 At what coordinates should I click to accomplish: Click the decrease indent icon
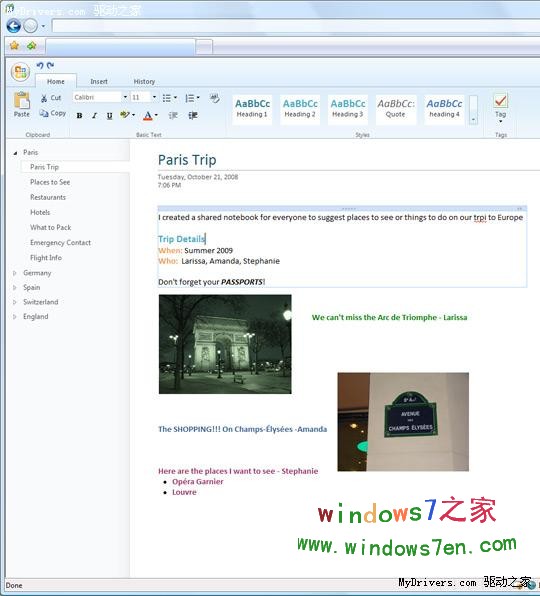click(173, 116)
